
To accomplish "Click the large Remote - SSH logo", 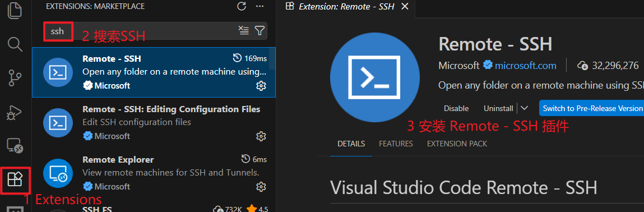I will (x=374, y=78).
